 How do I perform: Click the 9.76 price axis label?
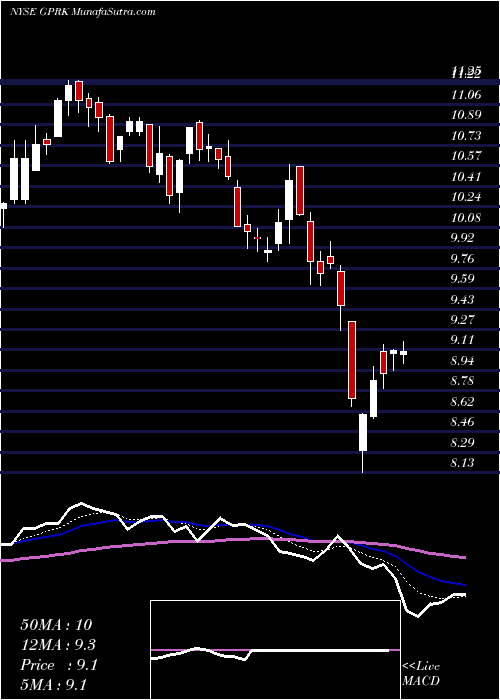click(462, 258)
